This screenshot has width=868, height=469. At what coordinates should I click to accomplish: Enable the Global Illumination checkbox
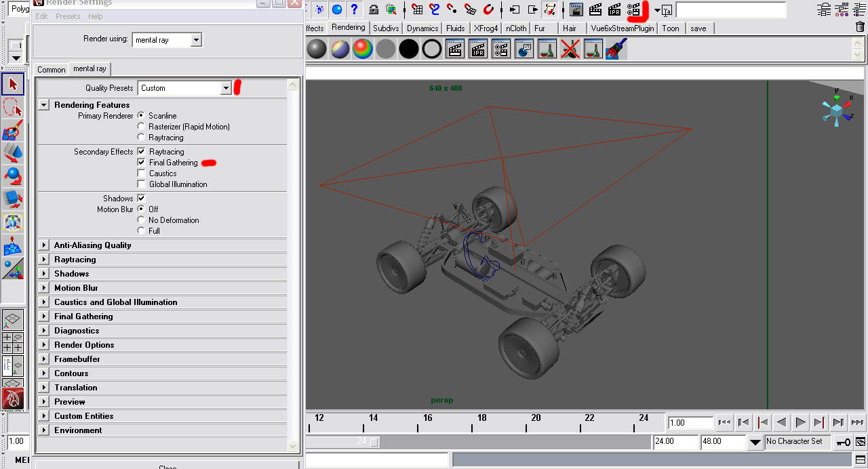[x=141, y=184]
